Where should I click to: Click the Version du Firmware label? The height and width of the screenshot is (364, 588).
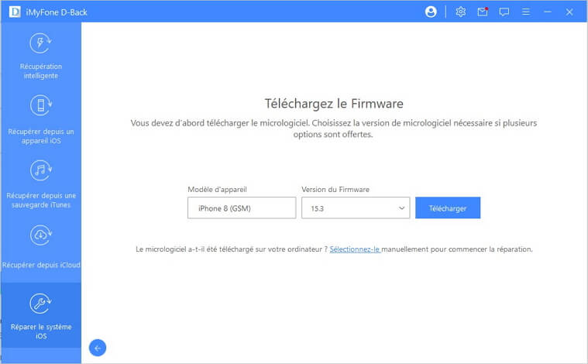pyautogui.click(x=335, y=190)
